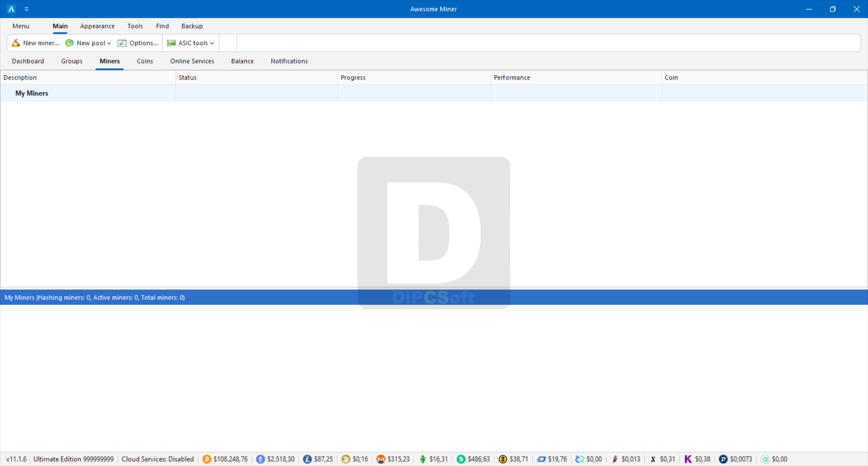Screen dimensions: 868x466
Task: Click Cloud Services: Disabled status
Action: [x=158, y=459]
